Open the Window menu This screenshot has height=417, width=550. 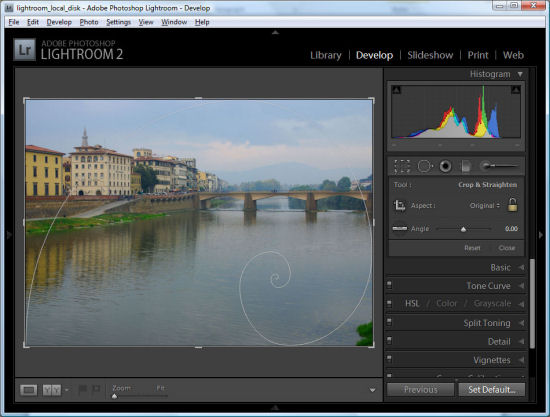(x=174, y=22)
